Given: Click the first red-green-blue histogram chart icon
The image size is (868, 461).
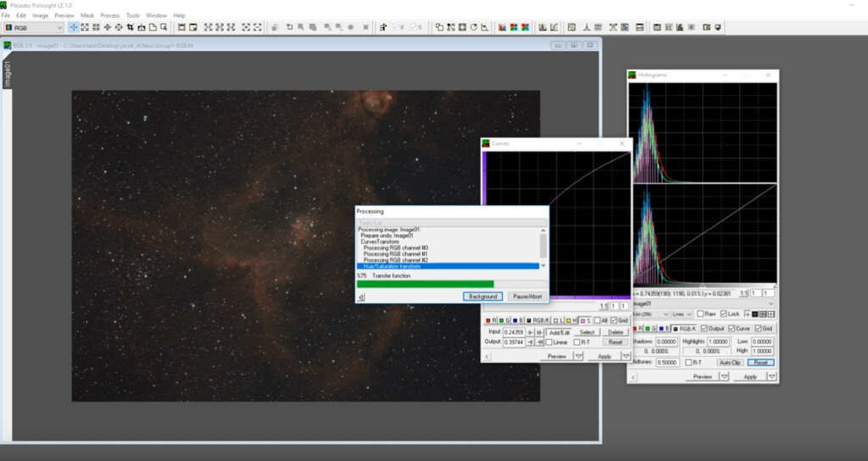Looking at the screenshot, I should pyautogui.click(x=502, y=27).
